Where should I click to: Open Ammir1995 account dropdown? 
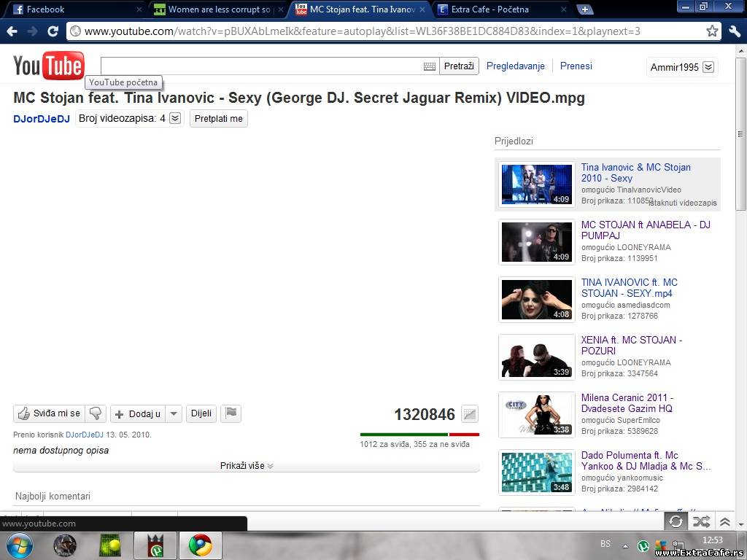(708, 67)
